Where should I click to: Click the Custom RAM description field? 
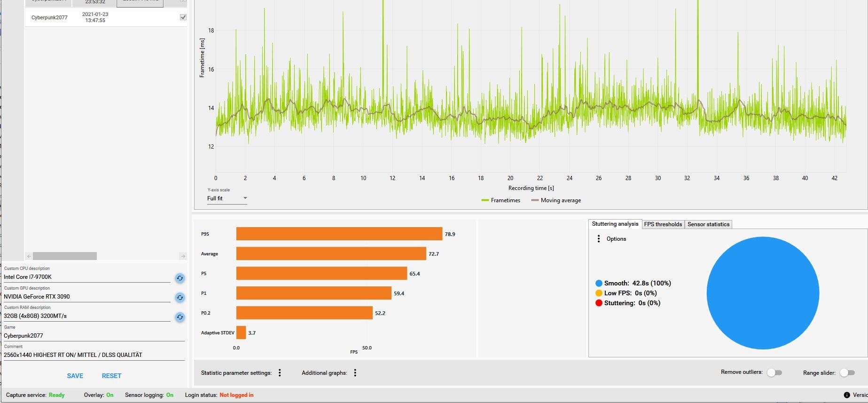[x=87, y=316]
